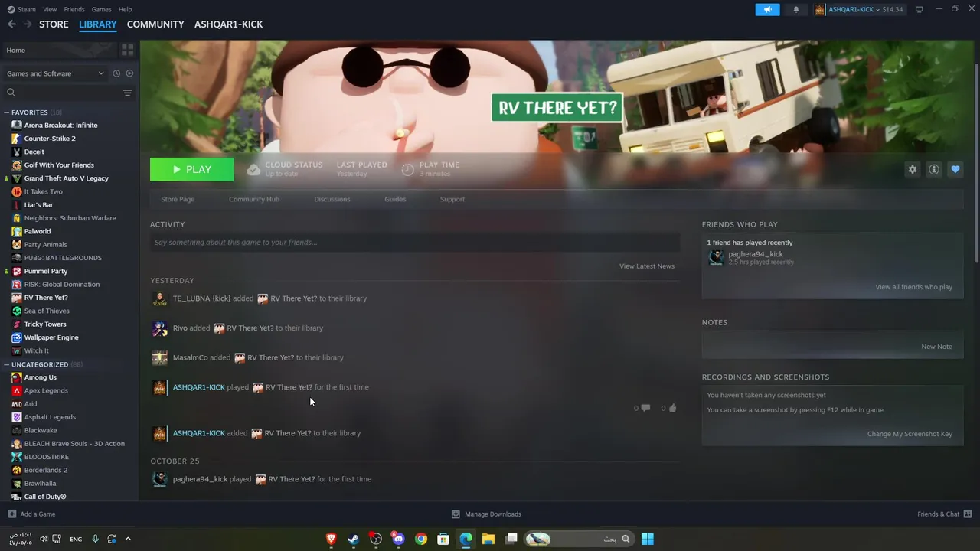Open the Friends menu
This screenshot has width=980, height=551.
click(x=74, y=9)
